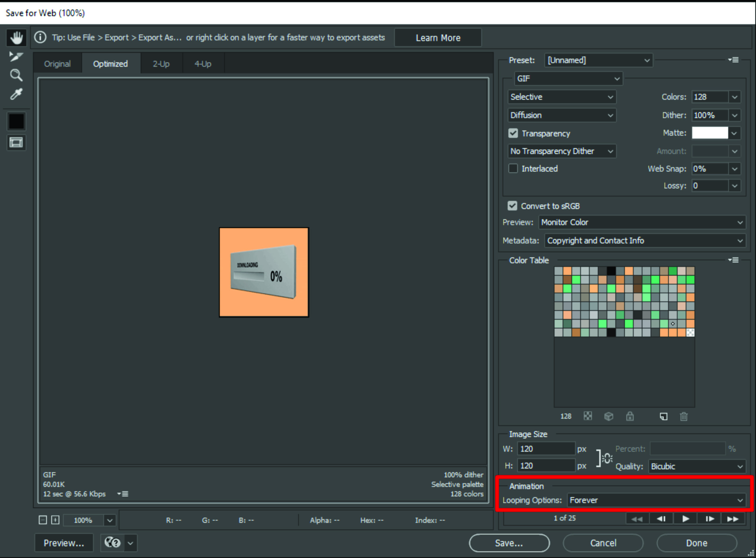756x558 pixels.
Task: Click the lock selected colors icon
Action: [x=630, y=416]
